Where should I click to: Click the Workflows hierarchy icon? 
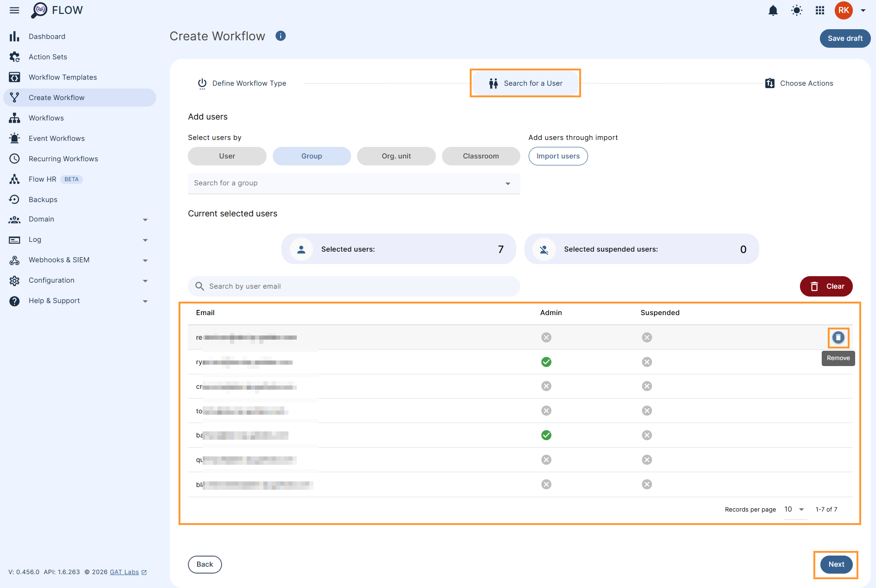[14, 118]
